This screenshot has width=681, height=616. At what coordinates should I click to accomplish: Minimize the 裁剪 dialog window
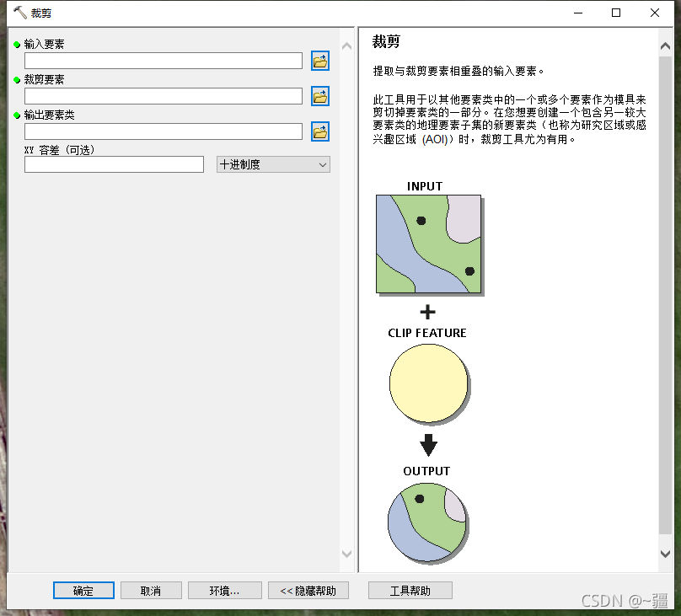coord(578,13)
